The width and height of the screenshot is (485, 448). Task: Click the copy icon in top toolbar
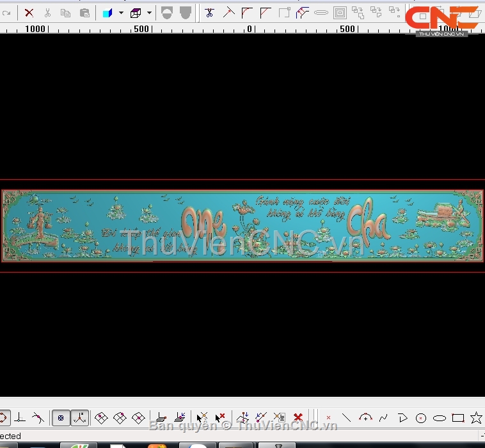pyautogui.click(x=65, y=13)
